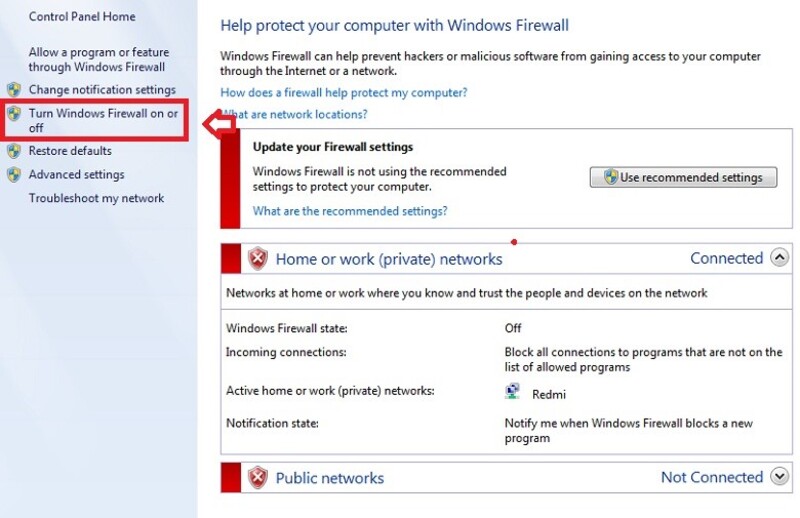Image resolution: width=800 pixels, height=518 pixels.
Task: Click shield icon beside Turn Windows Firewall on or off
Action: click(14, 113)
